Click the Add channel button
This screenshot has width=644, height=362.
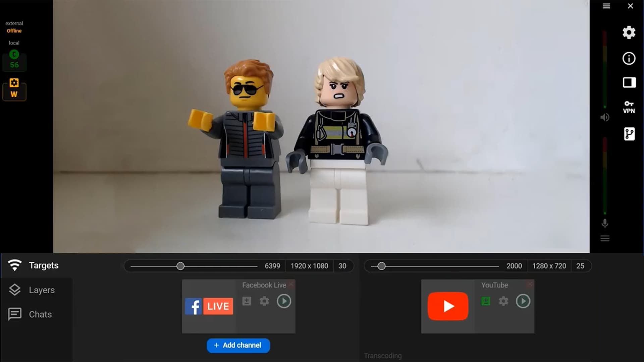pyautogui.click(x=238, y=345)
